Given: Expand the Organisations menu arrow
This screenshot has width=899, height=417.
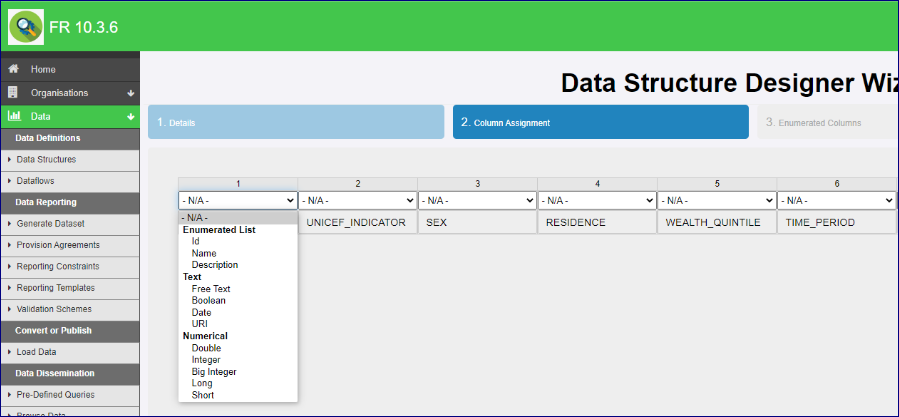Looking at the screenshot, I should [x=131, y=93].
